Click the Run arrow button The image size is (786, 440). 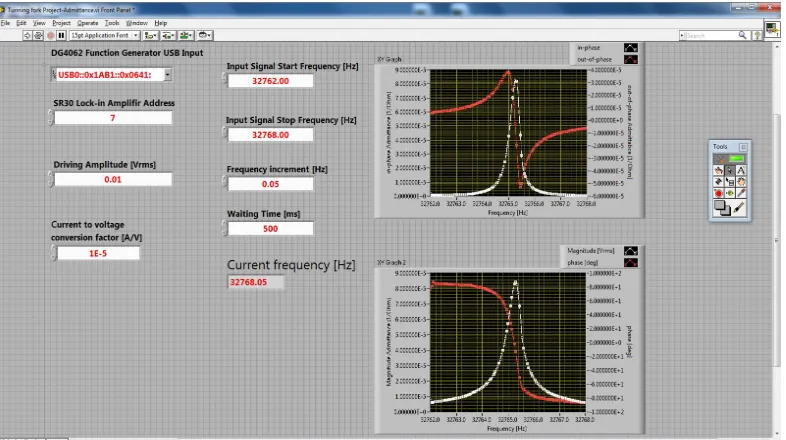coord(27,36)
